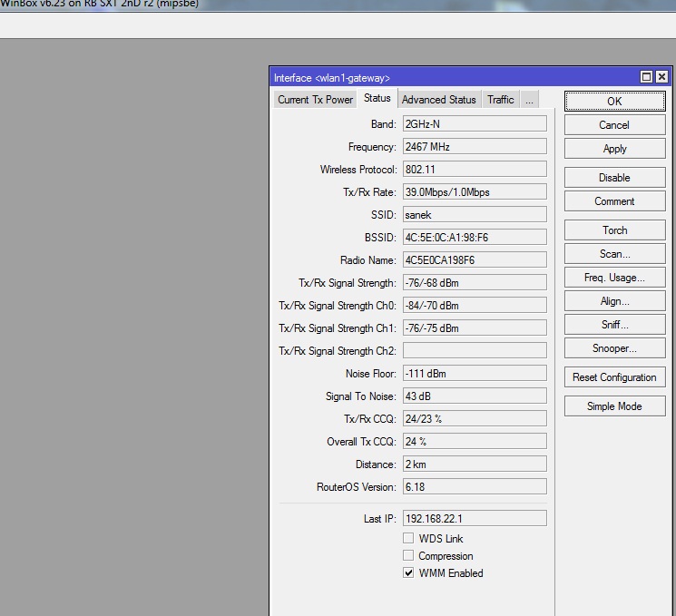Click the 'Last IP:' label
Image resolution: width=676 pixels, height=616 pixels.
coord(380,519)
